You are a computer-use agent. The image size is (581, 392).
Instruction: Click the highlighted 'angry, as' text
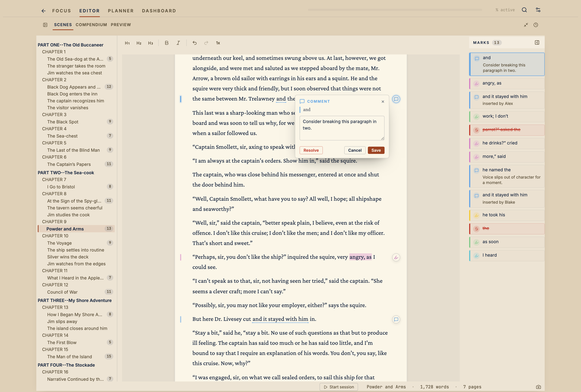point(360,257)
